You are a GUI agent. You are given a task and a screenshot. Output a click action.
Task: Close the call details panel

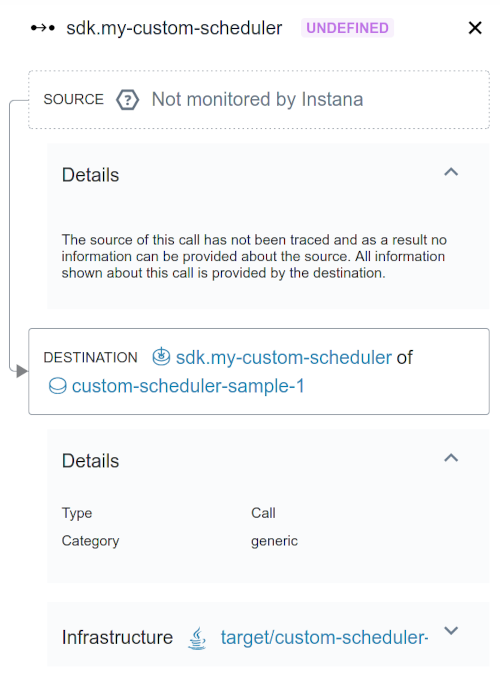click(x=475, y=28)
